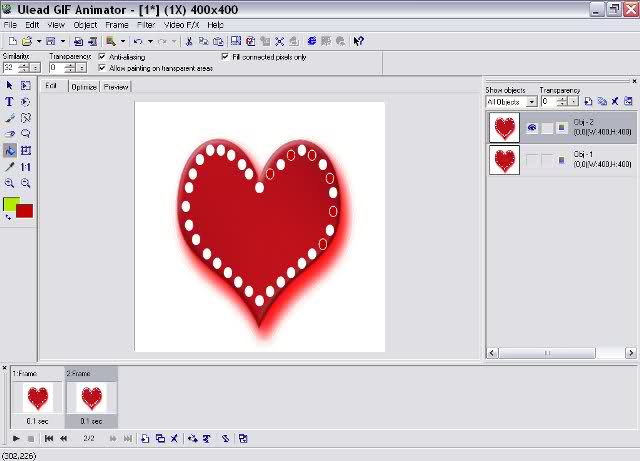Expand the Open file dropdown arrow

coord(39,41)
